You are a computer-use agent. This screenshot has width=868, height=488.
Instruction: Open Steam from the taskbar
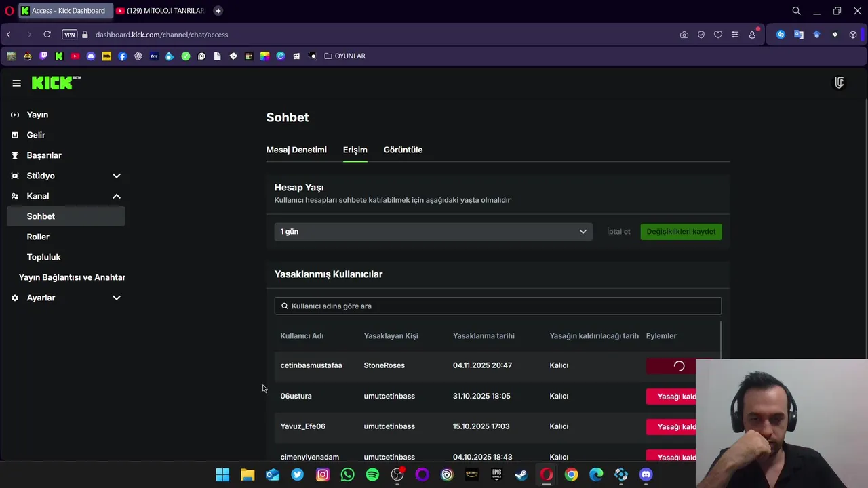click(521, 474)
